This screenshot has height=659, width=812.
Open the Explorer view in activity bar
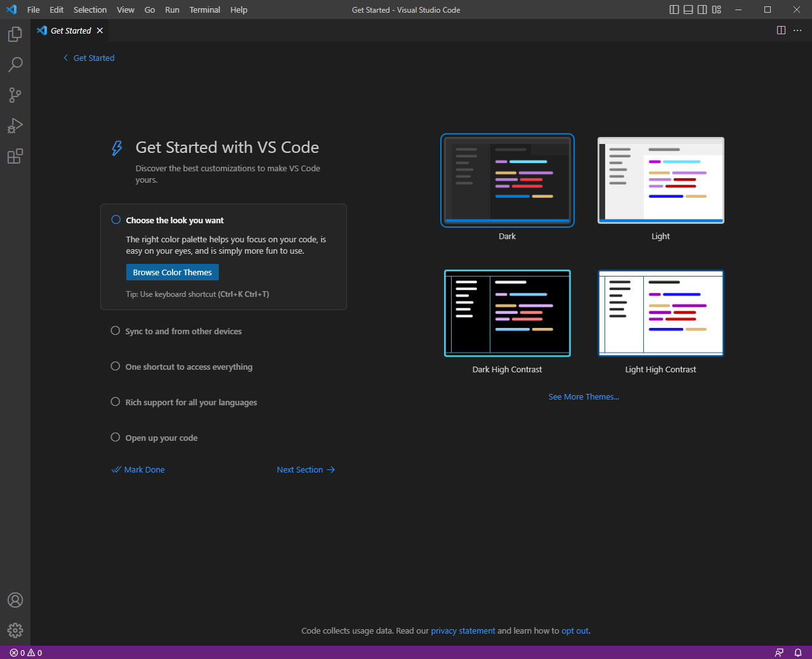click(15, 34)
